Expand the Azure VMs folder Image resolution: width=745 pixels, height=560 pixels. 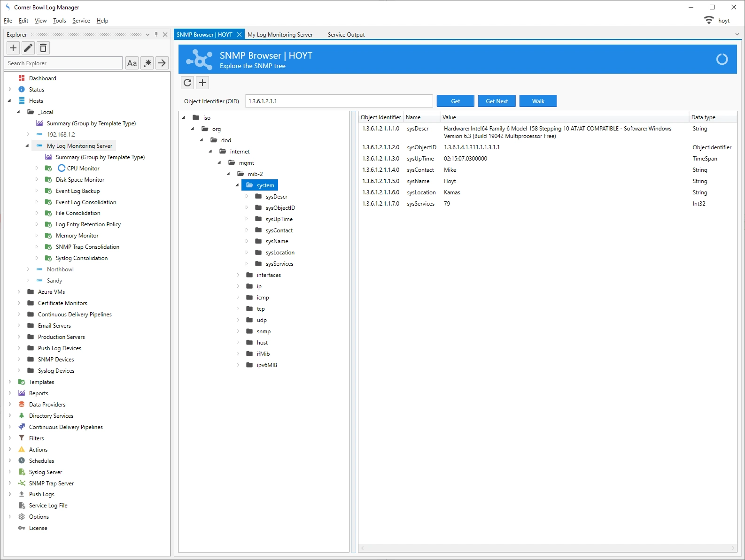pyautogui.click(x=19, y=292)
